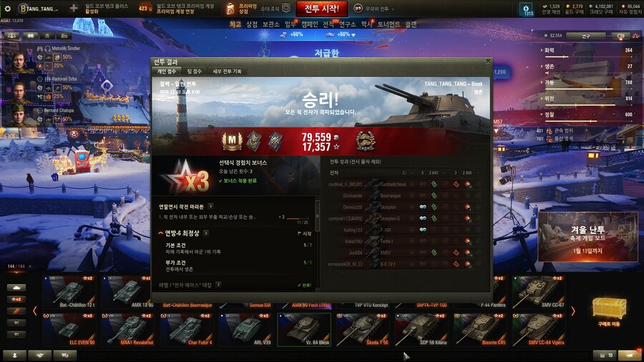This screenshot has width=644, height=362.
Task: Toggle the x2 star carousel filter
Action: point(16,299)
